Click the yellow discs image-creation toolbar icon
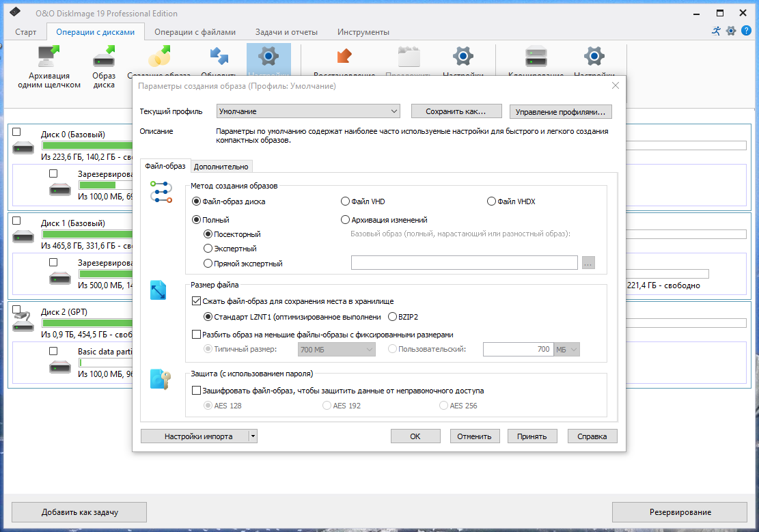 click(160, 56)
